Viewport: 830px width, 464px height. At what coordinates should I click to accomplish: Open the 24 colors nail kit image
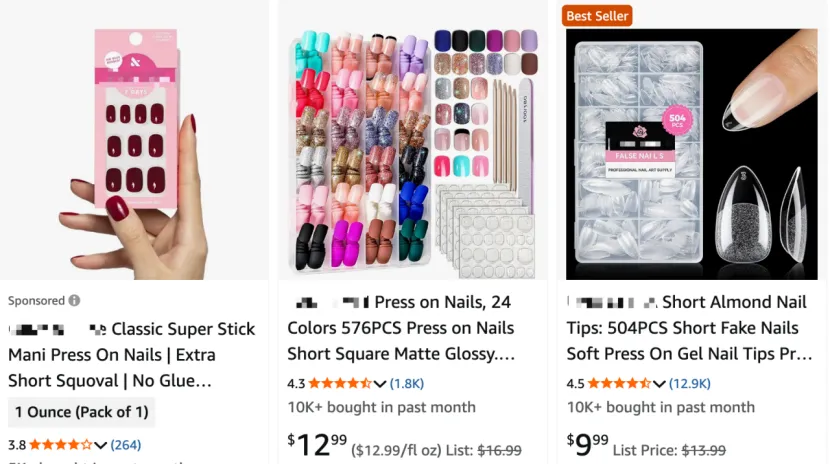pyautogui.click(x=412, y=150)
